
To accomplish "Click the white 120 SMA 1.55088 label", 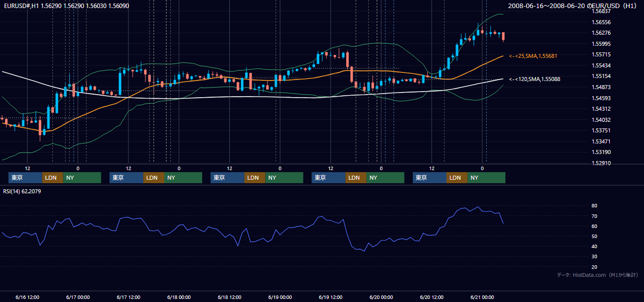I will 535,79.
